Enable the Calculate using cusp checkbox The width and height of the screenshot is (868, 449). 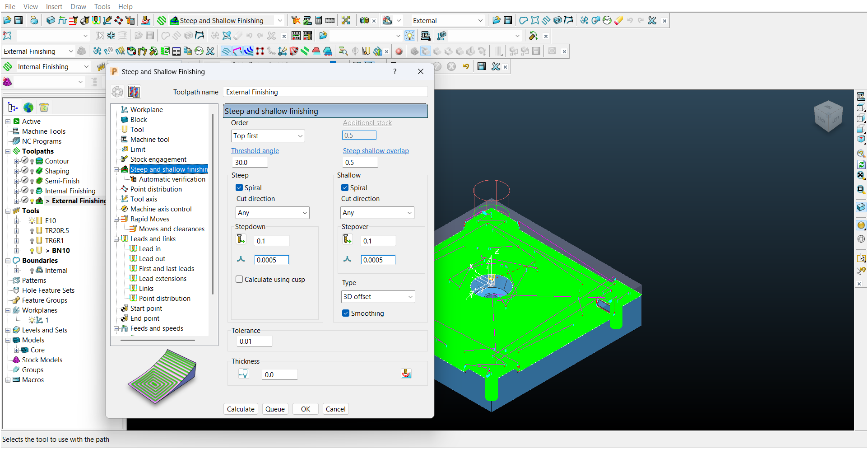[239, 280]
